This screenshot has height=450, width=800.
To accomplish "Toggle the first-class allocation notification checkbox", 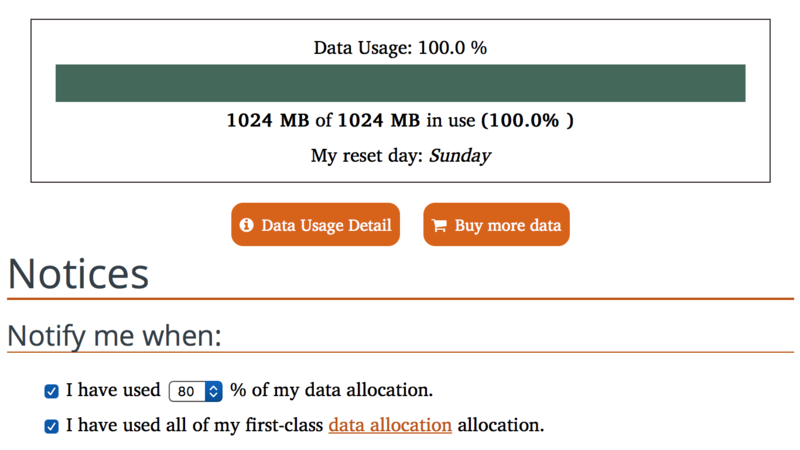I will point(52,426).
